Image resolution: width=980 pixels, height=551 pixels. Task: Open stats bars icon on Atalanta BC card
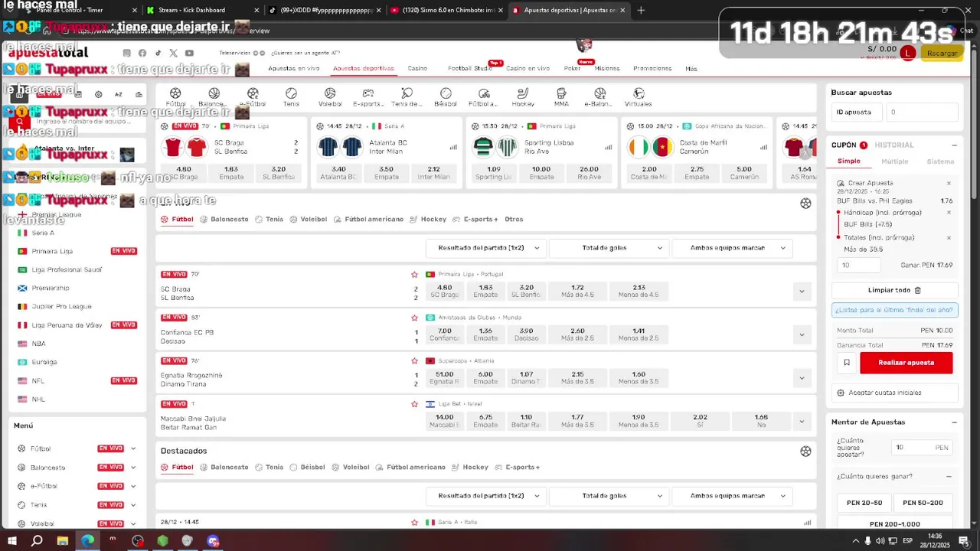point(453,147)
